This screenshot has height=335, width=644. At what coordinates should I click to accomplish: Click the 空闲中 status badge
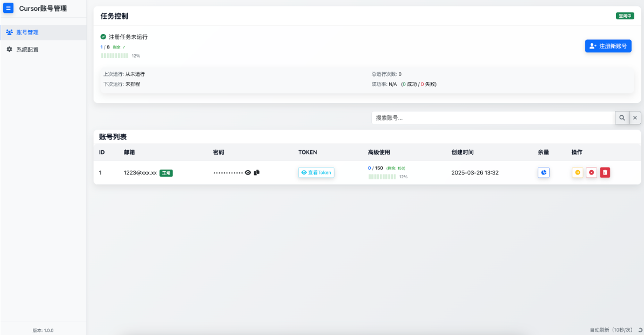625,16
